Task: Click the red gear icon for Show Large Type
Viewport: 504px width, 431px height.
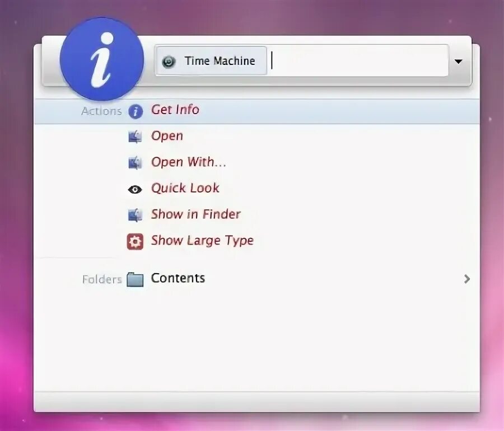Action: 135,241
